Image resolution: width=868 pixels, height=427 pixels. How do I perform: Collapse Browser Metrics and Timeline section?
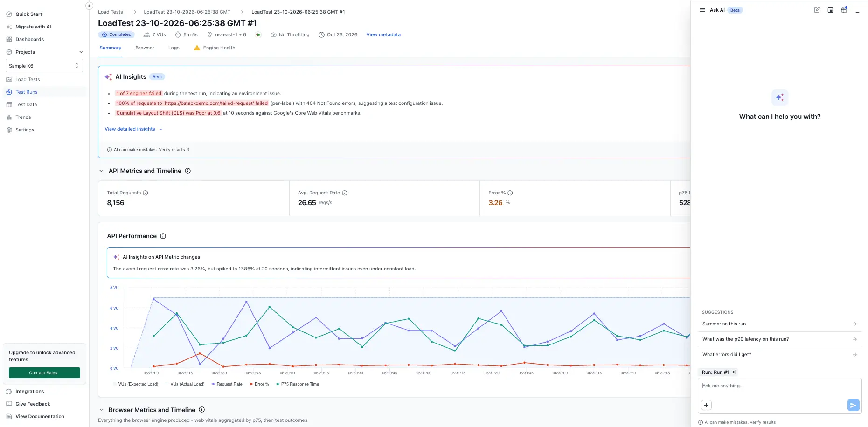101,410
